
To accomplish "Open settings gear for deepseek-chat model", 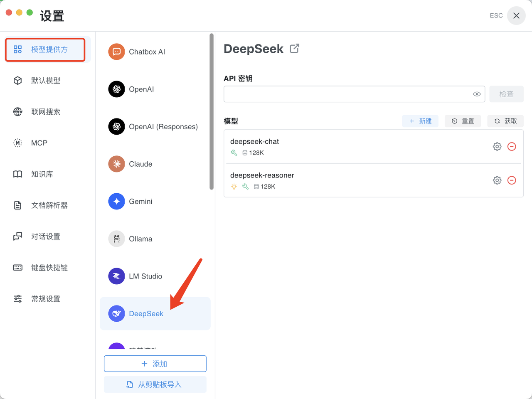I will tap(497, 147).
